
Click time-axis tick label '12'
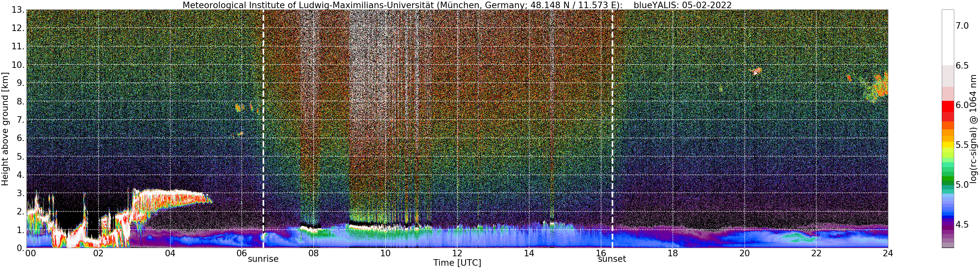pyautogui.click(x=457, y=253)
